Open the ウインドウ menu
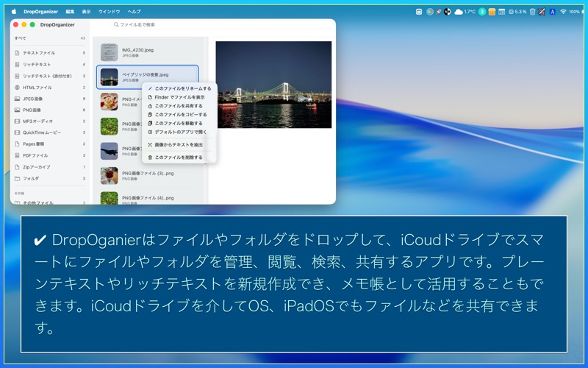This screenshot has height=368, width=588. [109, 12]
